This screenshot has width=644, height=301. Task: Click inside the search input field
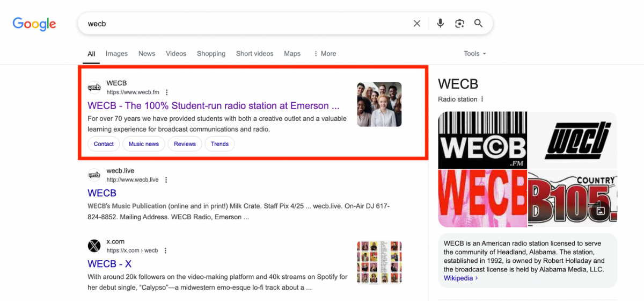click(x=241, y=24)
